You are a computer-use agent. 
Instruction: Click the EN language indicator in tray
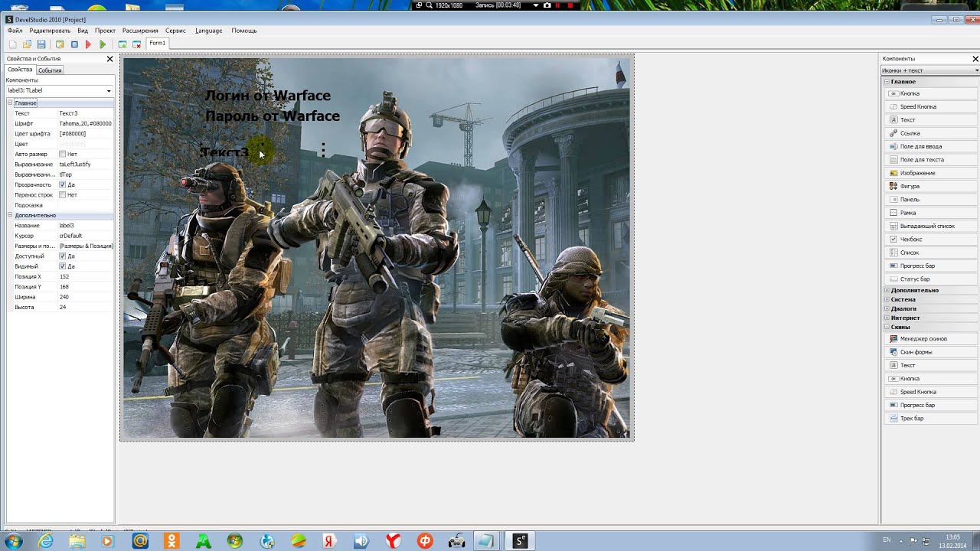coord(887,540)
